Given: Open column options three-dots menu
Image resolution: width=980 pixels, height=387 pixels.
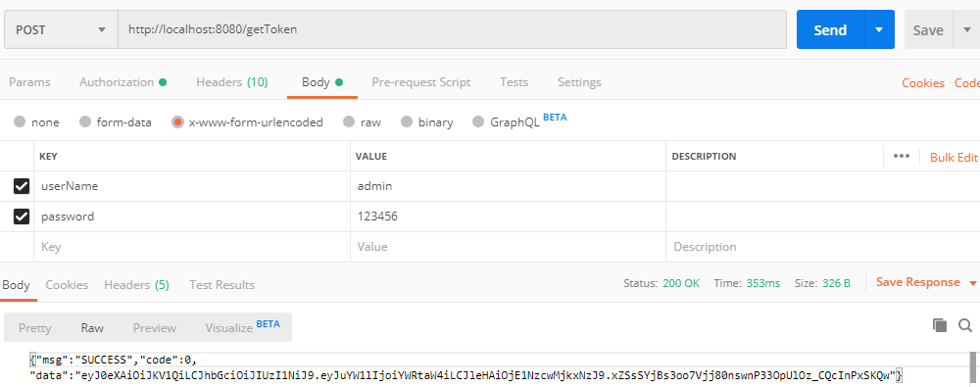Looking at the screenshot, I should pyautogui.click(x=902, y=157).
